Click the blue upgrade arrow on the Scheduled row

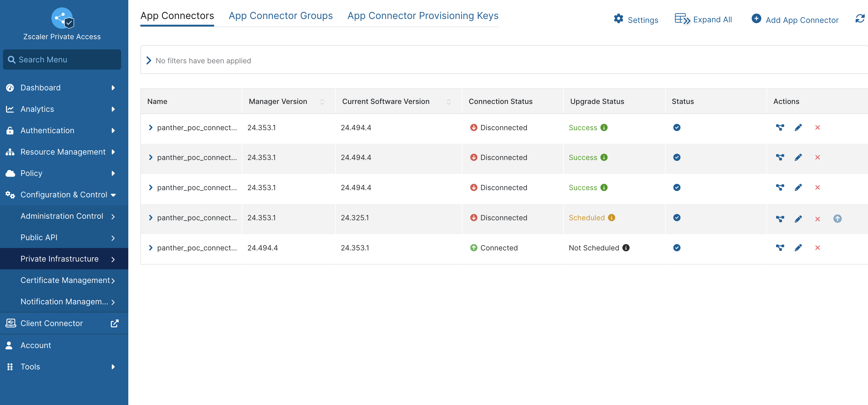pyautogui.click(x=838, y=218)
